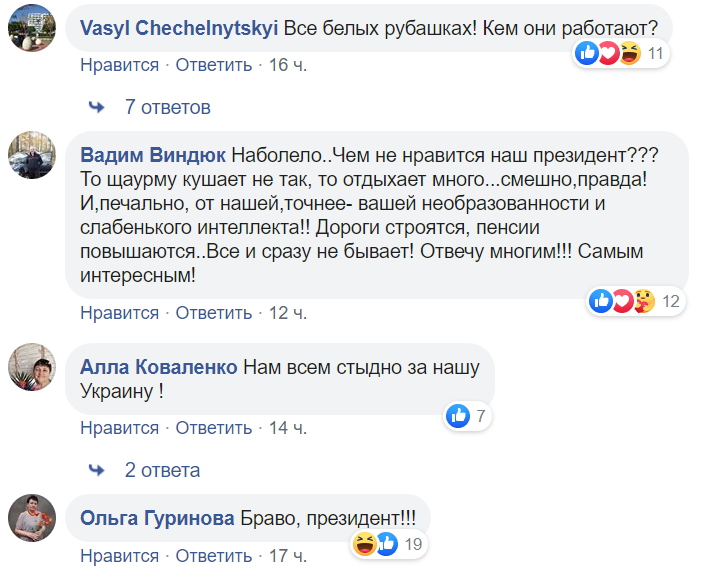713x584 pixels.
Task: Expand the '7 ответов' replies thread
Action: (168, 107)
